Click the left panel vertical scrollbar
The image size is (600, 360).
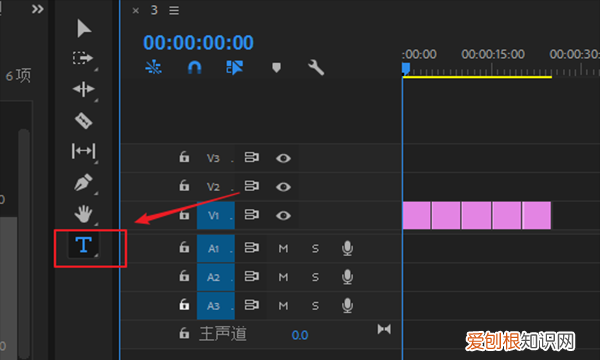click(x=24, y=244)
